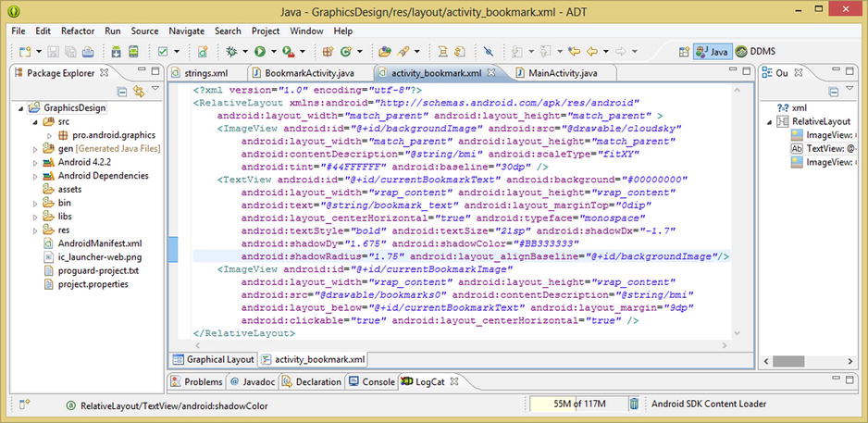Toggle Link with Editor in Package Explorer
Screen dimensions: 868x423
139,92
